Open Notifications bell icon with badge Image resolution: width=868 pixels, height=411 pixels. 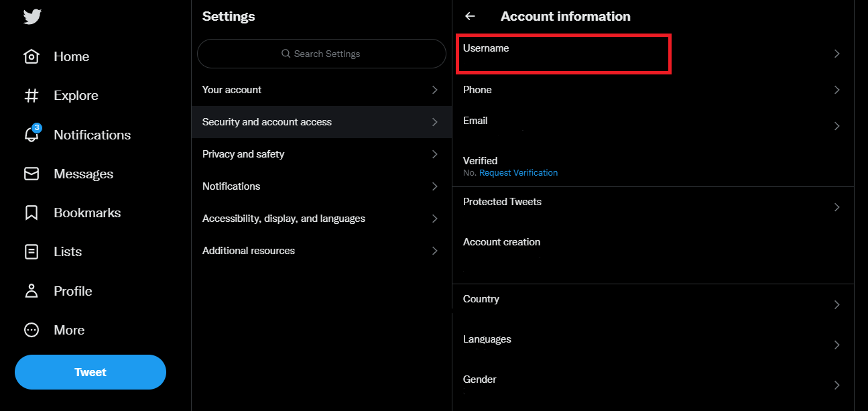point(32,134)
